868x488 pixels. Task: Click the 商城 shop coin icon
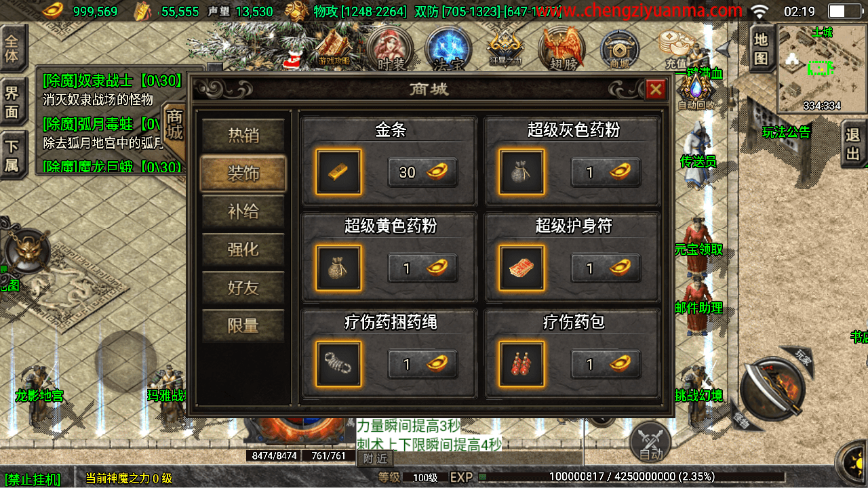(619, 49)
